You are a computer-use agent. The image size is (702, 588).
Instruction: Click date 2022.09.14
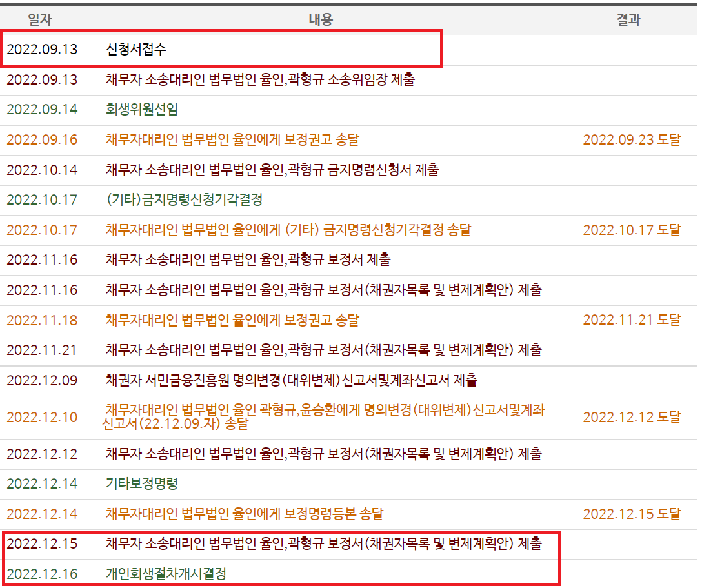pyautogui.click(x=42, y=109)
